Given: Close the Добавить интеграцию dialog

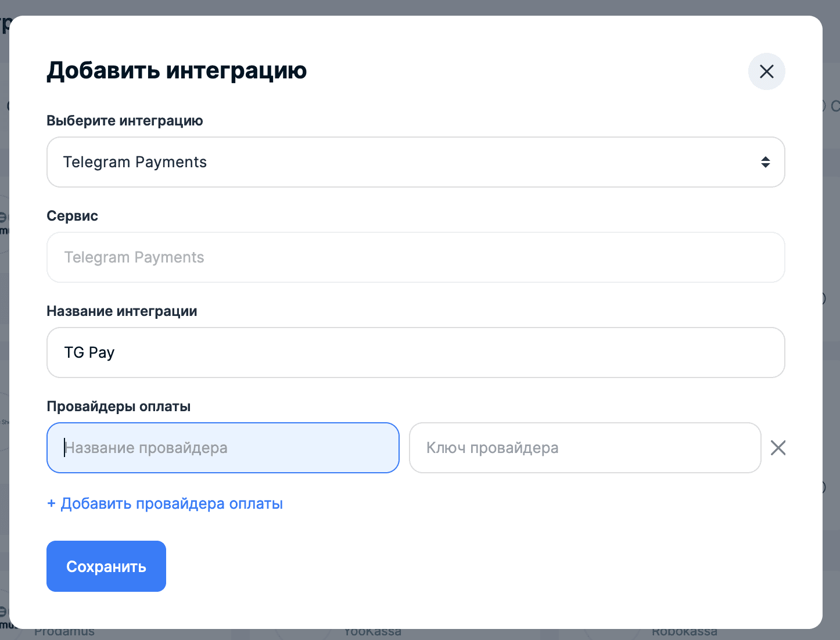Looking at the screenshot, I should (x=766, y=71).
